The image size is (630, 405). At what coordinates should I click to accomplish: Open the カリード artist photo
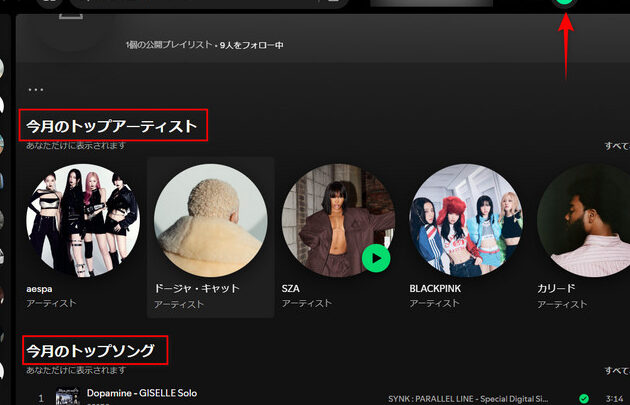[583, 220]
